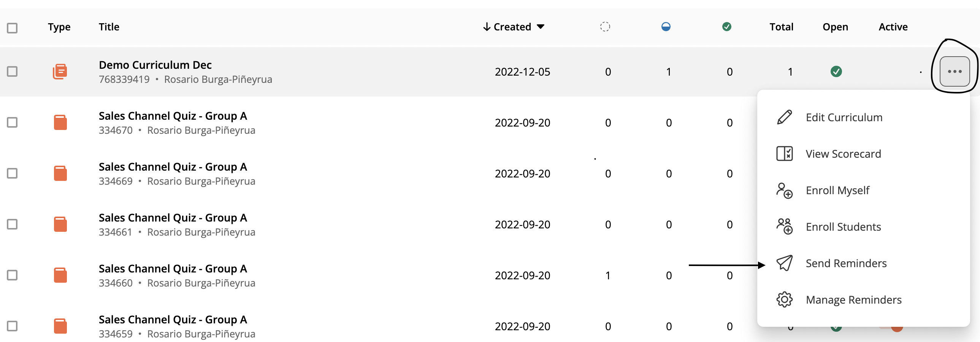This screenshot has height=342, width=980.
Task: Click the curriculum type icon for Demo Curriculum Dec
Action: click(60, 71)
